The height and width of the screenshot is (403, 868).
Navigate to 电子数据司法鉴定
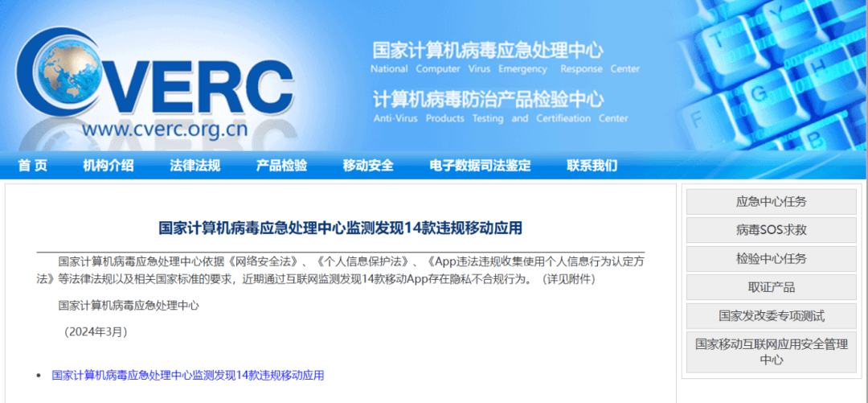click(x=480, y=165)
